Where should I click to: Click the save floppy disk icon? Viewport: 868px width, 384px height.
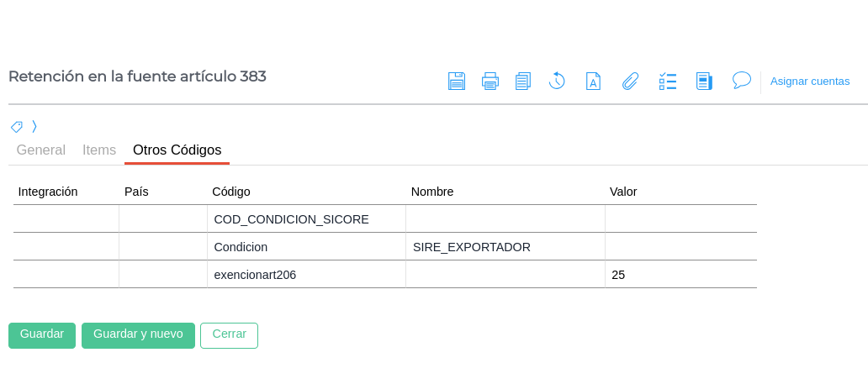[x=457, y=82]
